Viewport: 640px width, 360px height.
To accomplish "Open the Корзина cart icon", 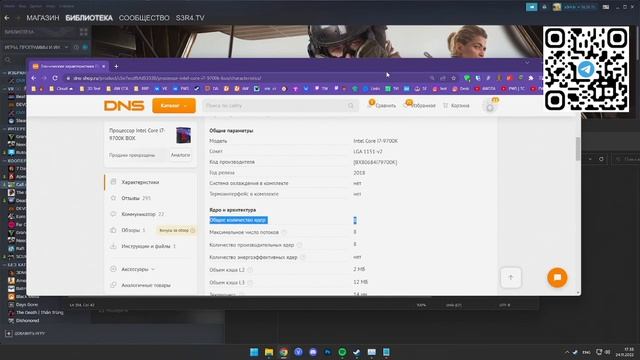I will [456, 106].
